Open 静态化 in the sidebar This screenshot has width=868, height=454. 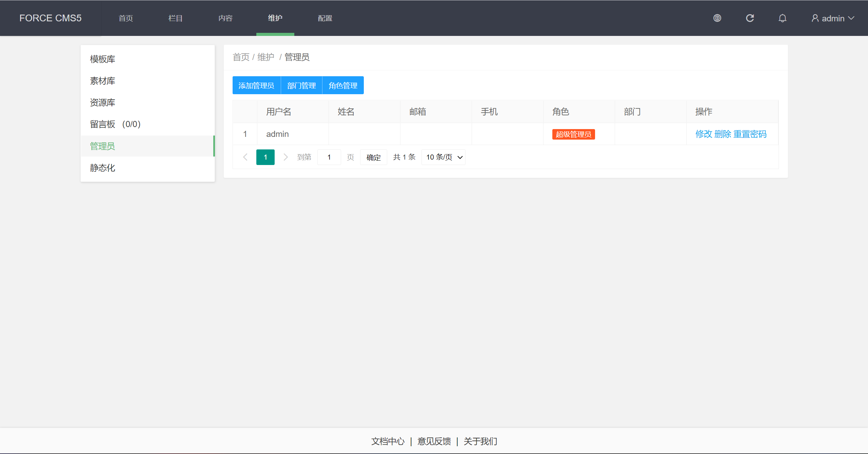pos(147,168)
